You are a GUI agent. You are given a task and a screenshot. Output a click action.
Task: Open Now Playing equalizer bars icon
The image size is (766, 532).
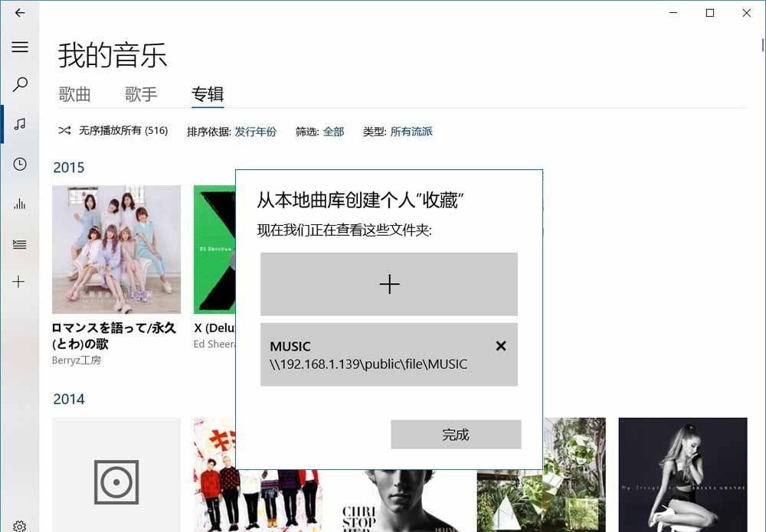click(20, 204)
